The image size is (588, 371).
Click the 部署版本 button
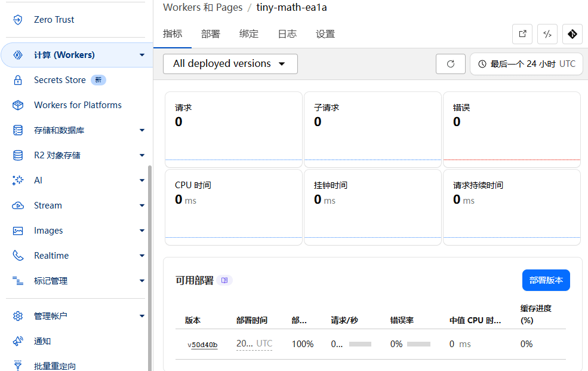click(x=546, y=280)
